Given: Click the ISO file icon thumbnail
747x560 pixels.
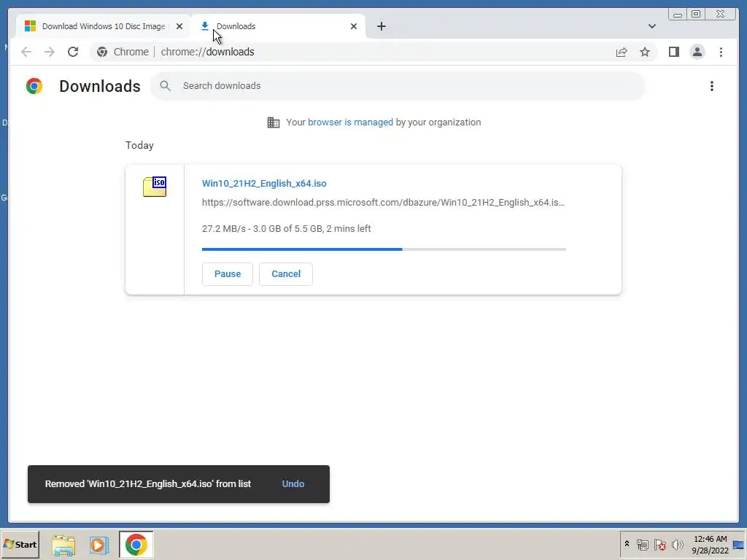Looking at the screenshot, I should click(x=155, y=187).
